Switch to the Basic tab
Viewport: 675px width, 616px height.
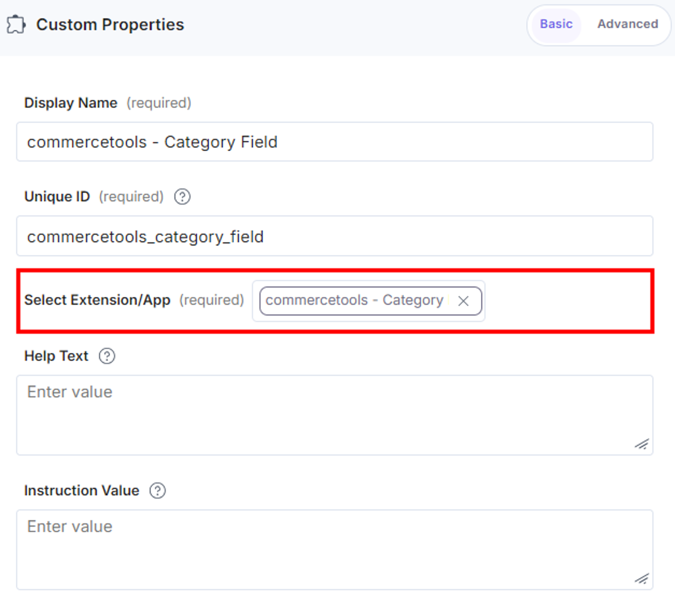pyautogui.click(x=556, y=24)
